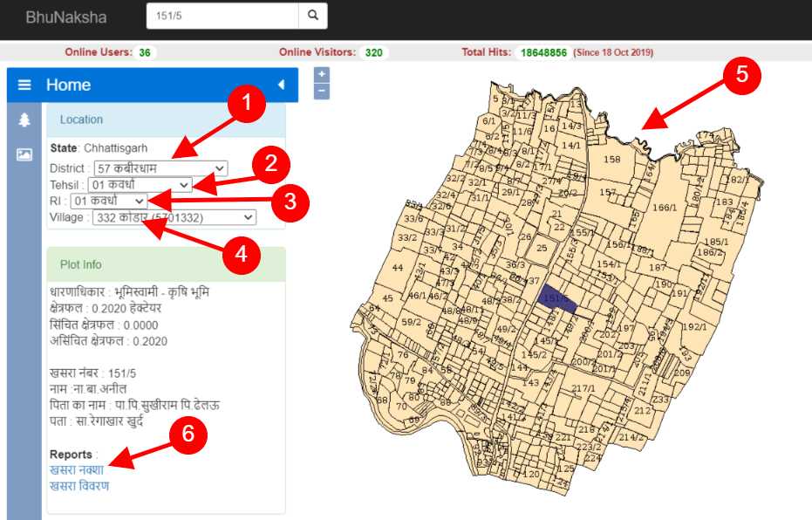Select the highlighted blue plot 151/5
The width and height of the screenshot is (812, 520).
[557, 299]
